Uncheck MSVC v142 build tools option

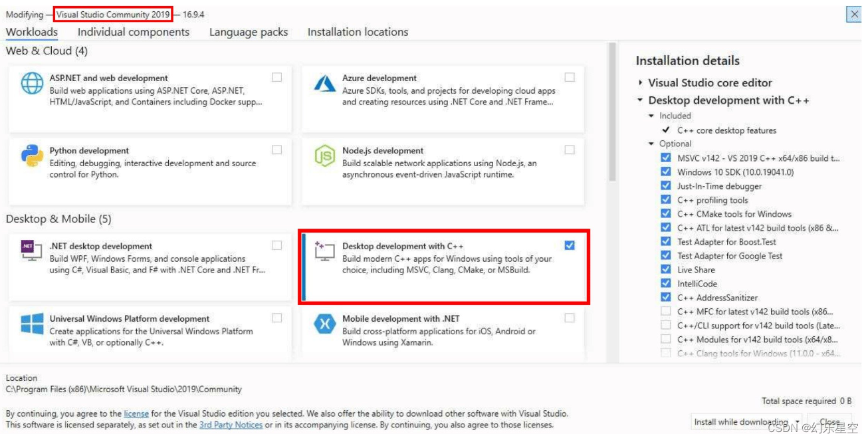pos(665,158)
